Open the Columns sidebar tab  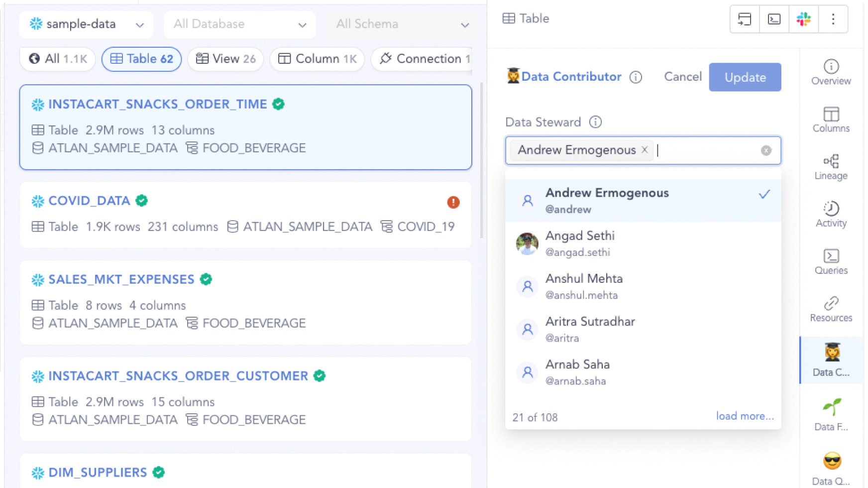(x=831, y=120)
